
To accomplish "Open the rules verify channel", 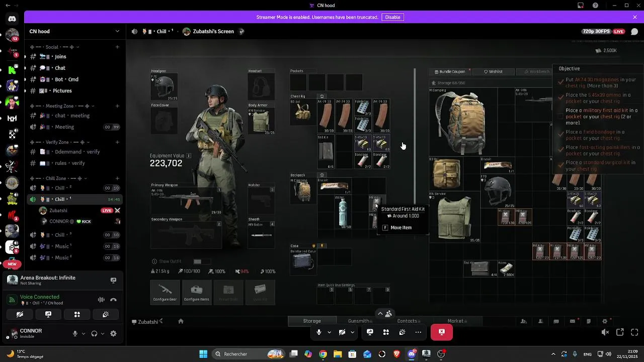I will [75, 163].
